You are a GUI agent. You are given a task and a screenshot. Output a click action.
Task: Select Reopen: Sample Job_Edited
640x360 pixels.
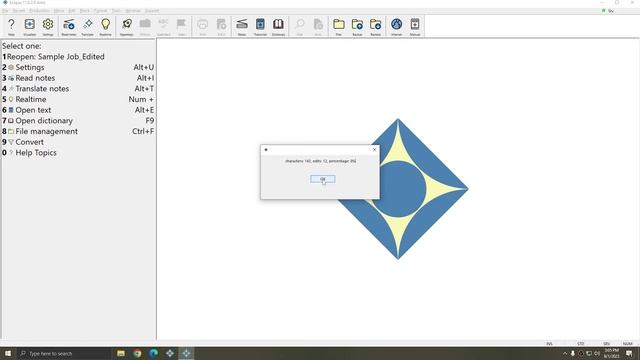(x=78, y=57)
